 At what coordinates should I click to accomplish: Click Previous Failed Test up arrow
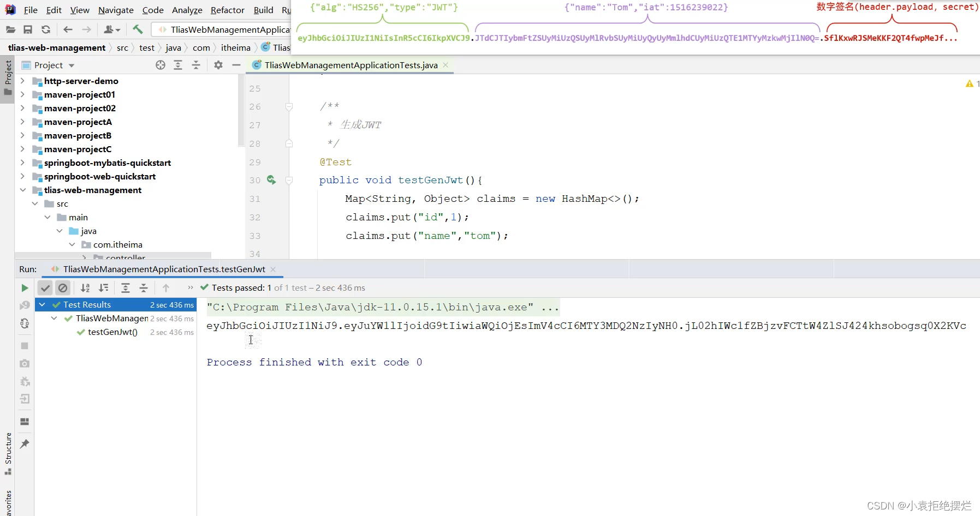(x=166, y=288)
